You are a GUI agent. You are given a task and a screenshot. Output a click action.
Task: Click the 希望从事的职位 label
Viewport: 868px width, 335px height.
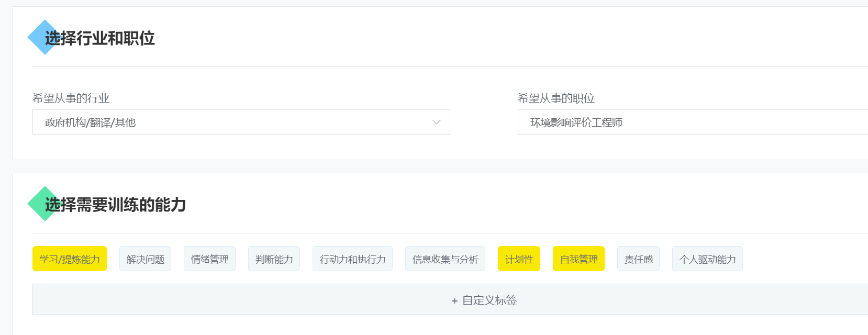pos(556,98)
